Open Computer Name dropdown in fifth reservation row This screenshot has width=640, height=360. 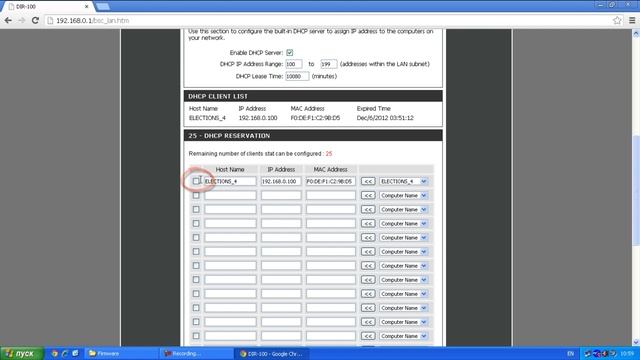tap(404, 238)
